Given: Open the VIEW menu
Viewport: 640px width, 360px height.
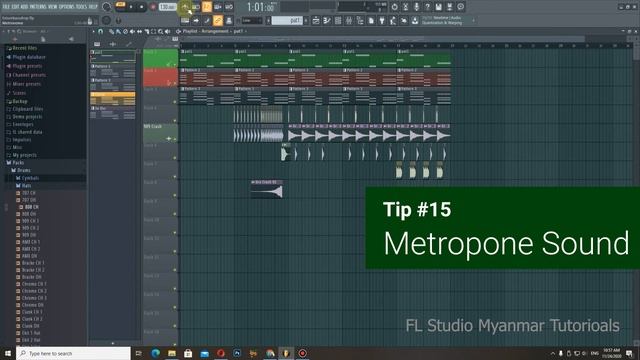Looking at the screenshot, I should (52, 7).
